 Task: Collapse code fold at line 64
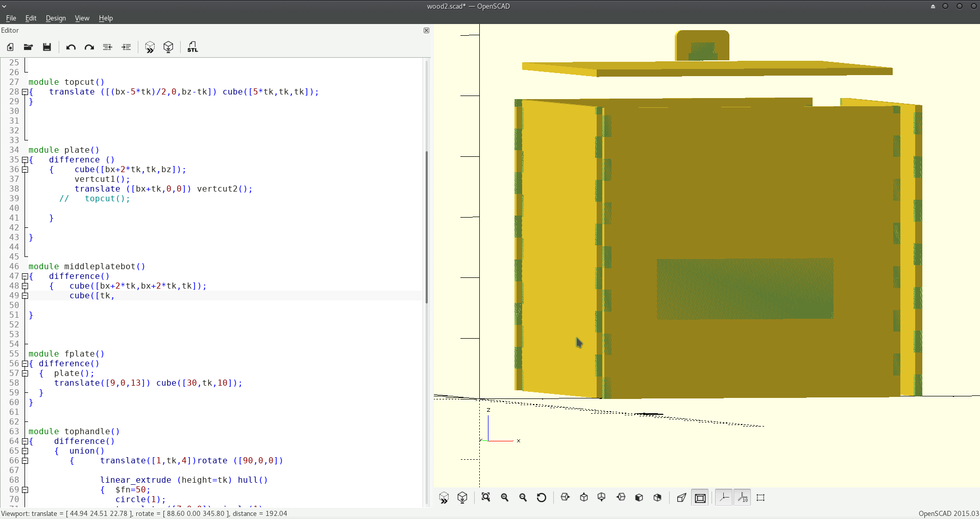click(x=24, y=441)
